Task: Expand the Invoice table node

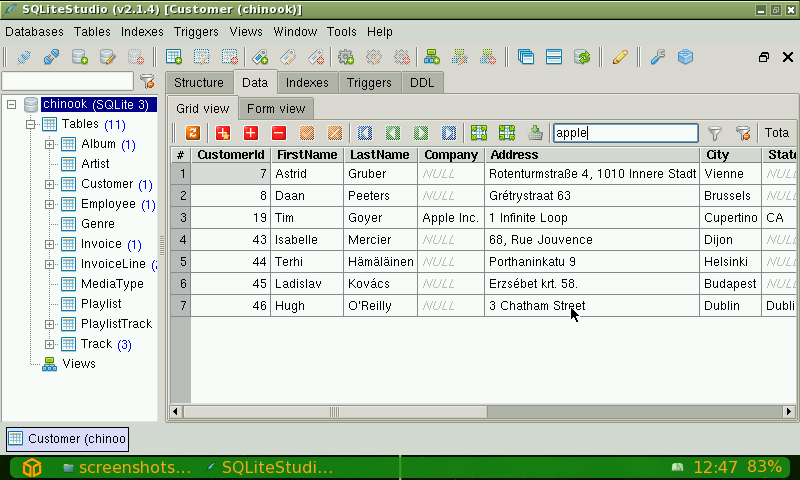Action: coord(49,244)
